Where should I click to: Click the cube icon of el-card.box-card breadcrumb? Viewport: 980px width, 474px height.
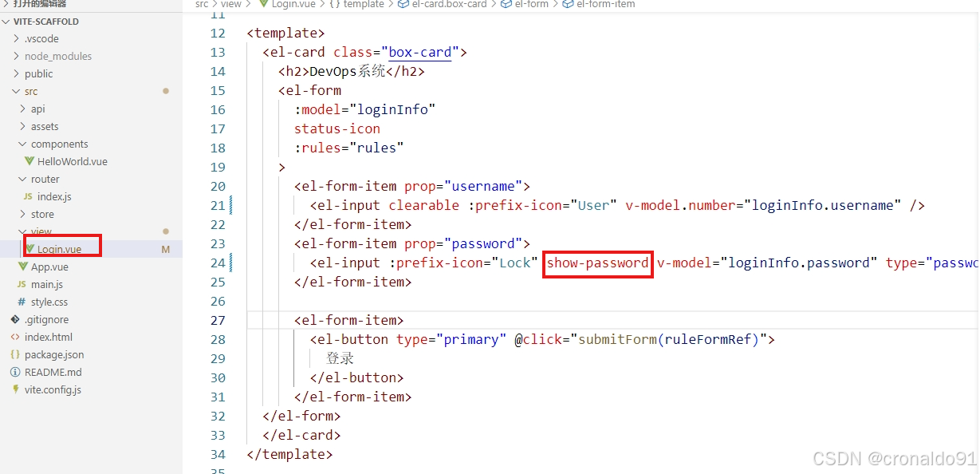[x=403, y=4]
